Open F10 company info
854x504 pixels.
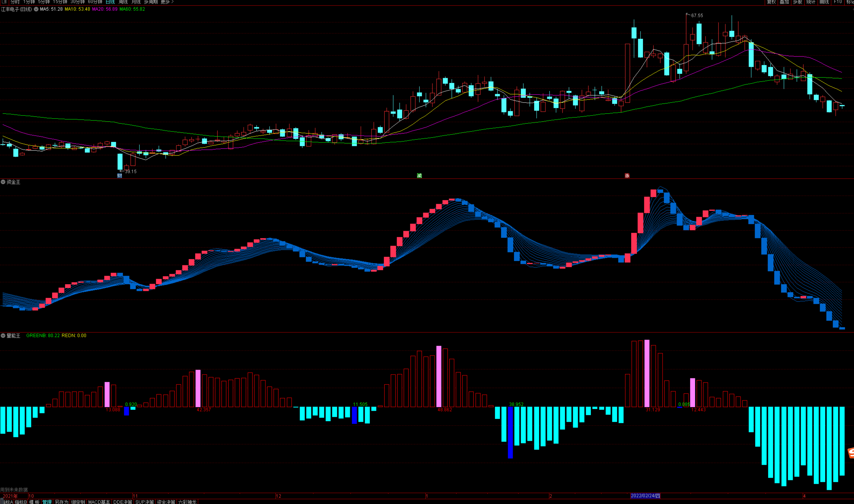(838, 2)
